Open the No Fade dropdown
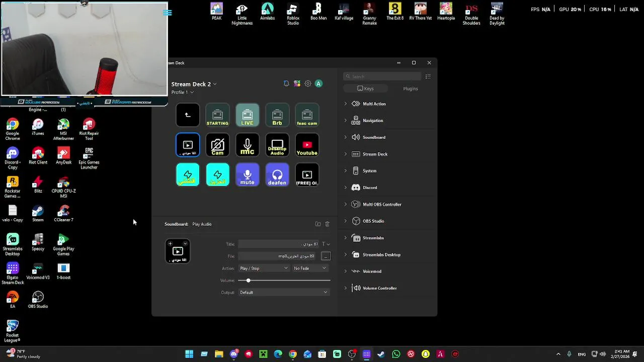Viewport: 644px width, 362px height. [x=310, y=268]
